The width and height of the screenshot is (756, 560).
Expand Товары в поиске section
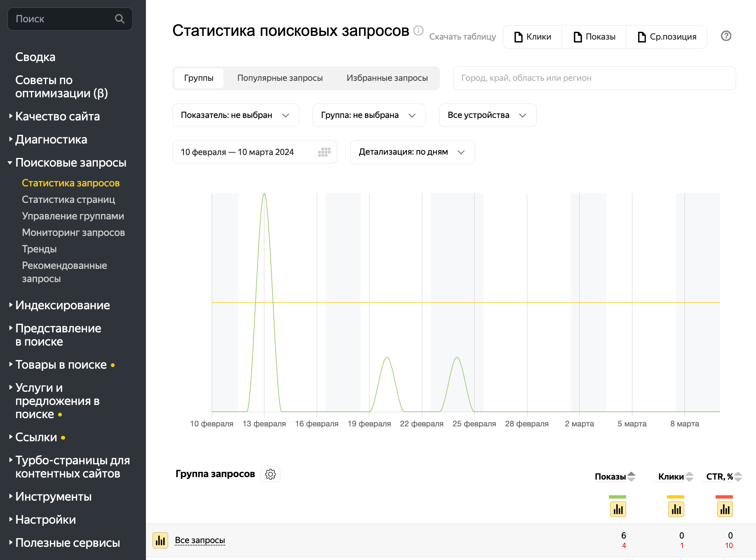pyautogui.click(x=61, y=365)
